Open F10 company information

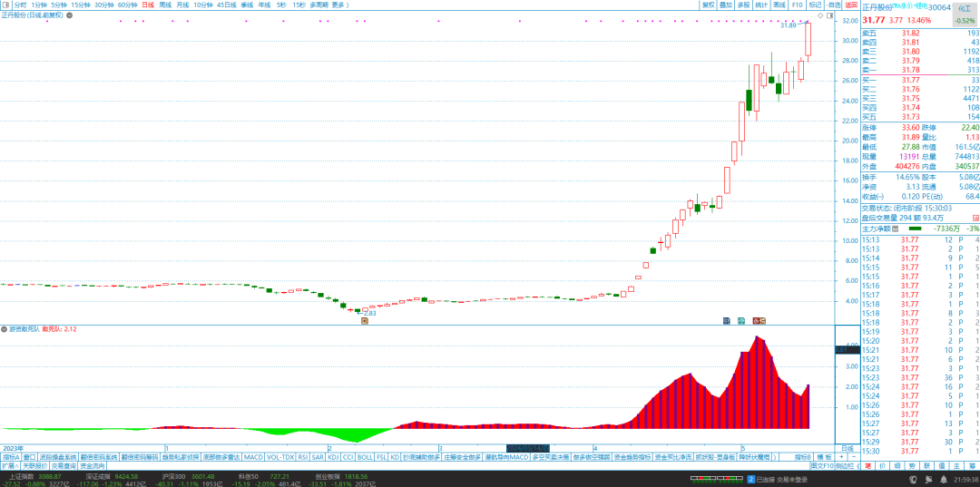pyautogui.click(x=797, y=5)
